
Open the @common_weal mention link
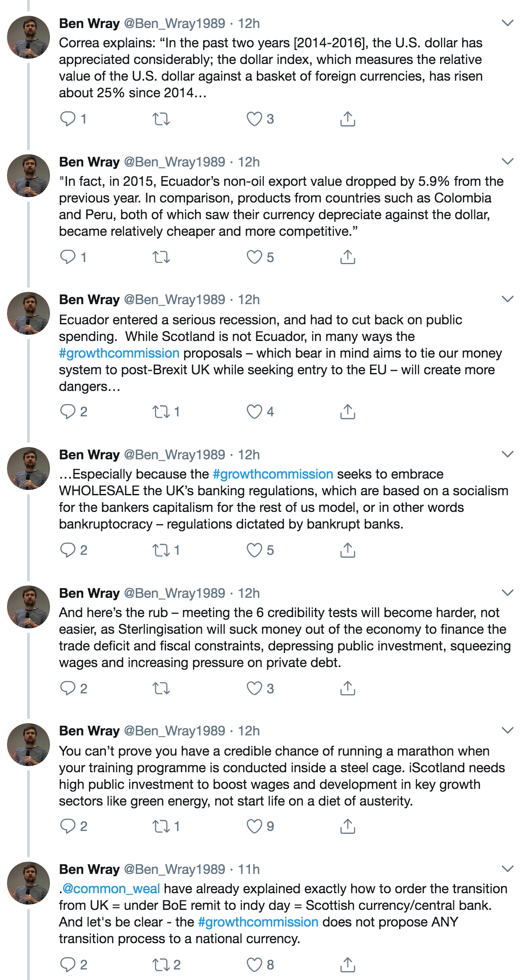click(111, 888)
